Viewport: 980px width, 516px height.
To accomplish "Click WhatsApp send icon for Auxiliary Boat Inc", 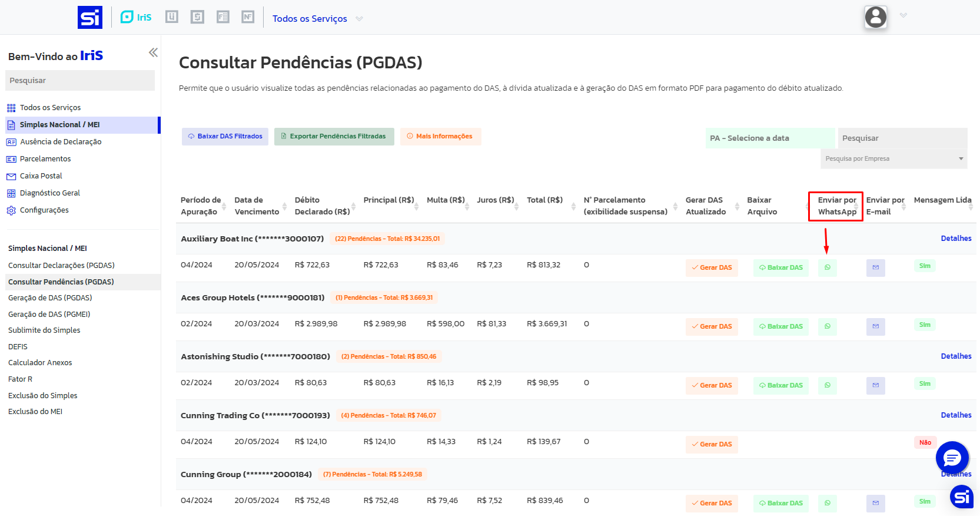I will 827,267.
